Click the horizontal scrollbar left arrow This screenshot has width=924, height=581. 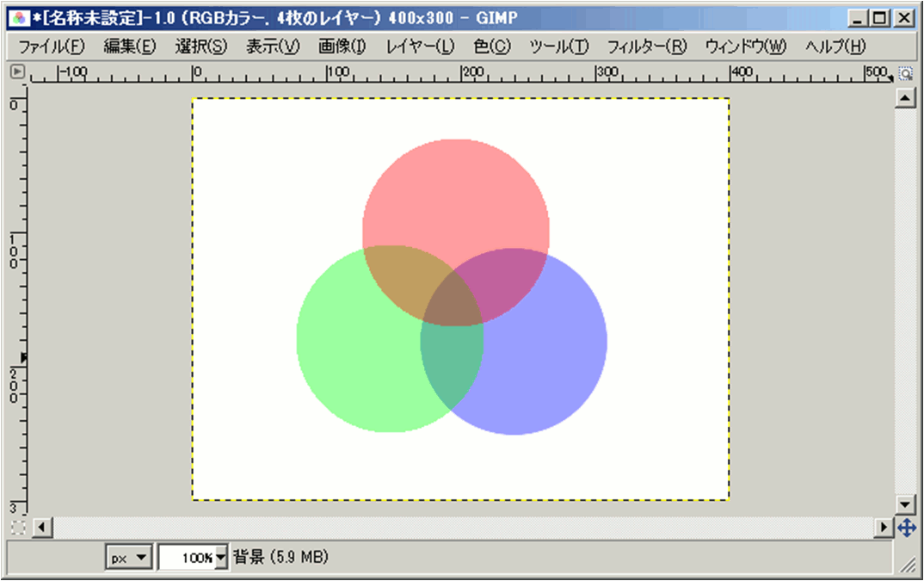(39, 527)
